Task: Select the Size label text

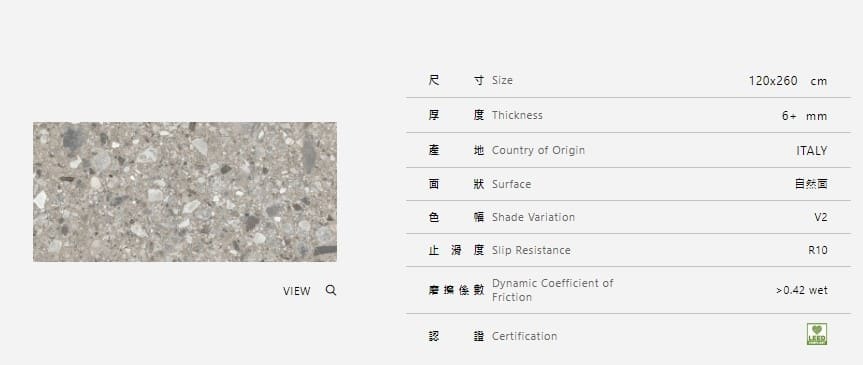Action: [x=502, y=80]
